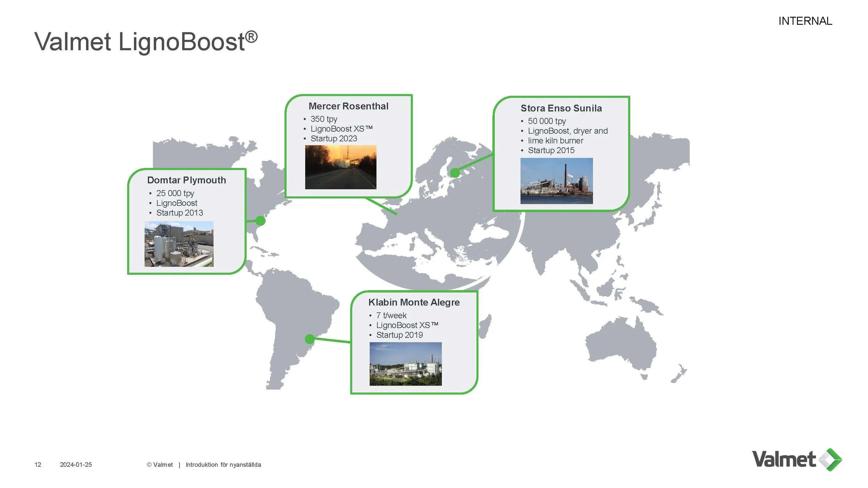Click the 50 000 tpy bullet text
This screenshot has height=488, width=868.
point(546,121)
